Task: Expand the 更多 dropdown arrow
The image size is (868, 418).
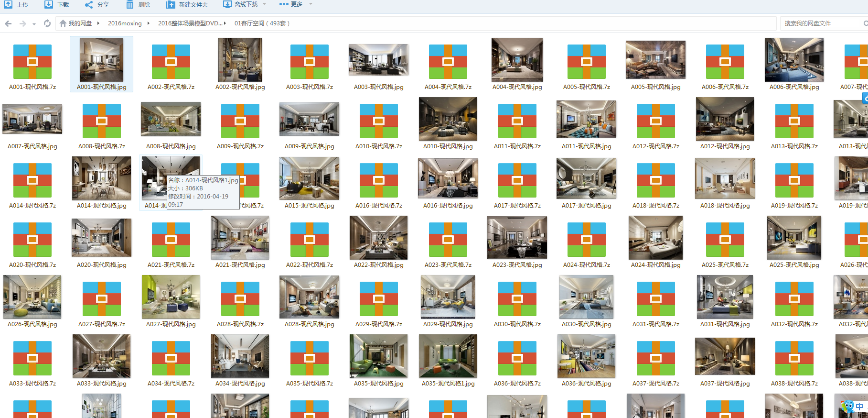Action: coord(311,4)
